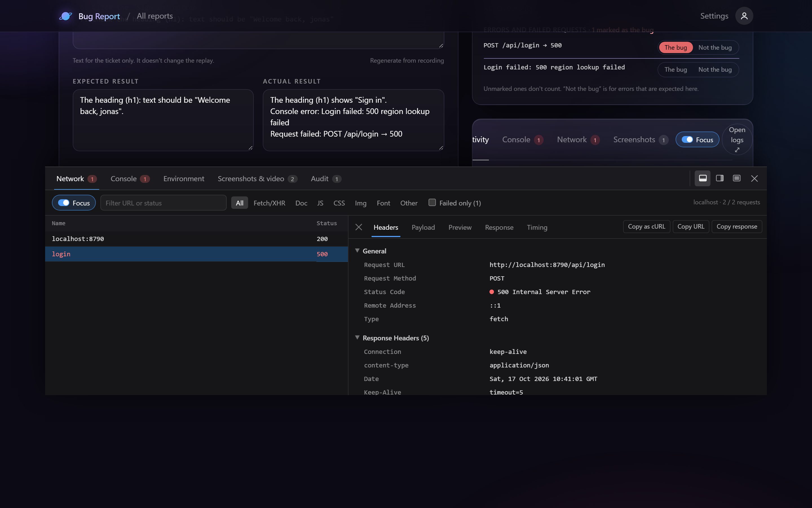Click Open logs expand button
Viewport: 812px width, 508px height.
coord(737,139)
